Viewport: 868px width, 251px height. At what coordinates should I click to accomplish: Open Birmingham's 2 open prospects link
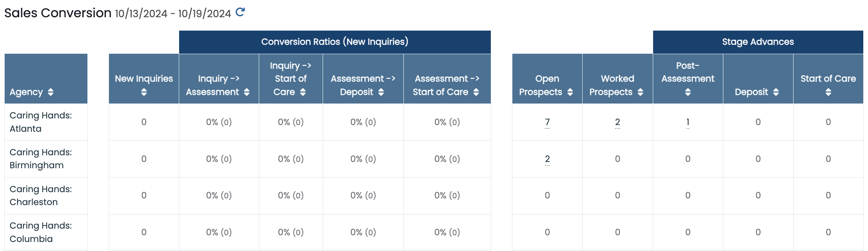tap(547, 159)
